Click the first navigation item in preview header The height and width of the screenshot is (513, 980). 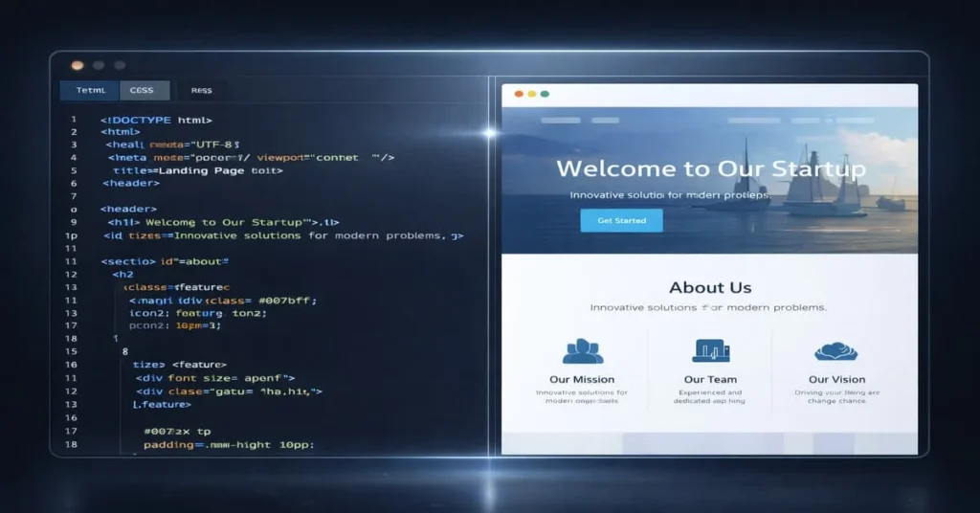561,121
